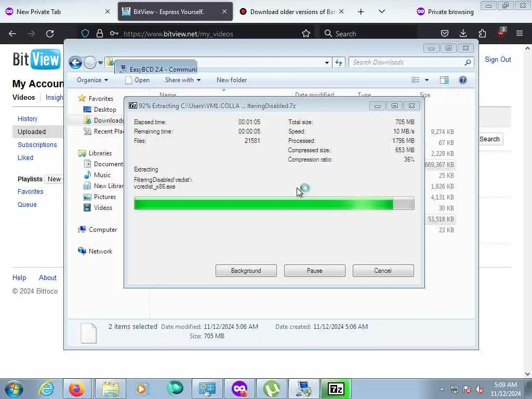Select Network in navigation pane
The width and height of the screenshot is (532, 399).
click(95, 251)
